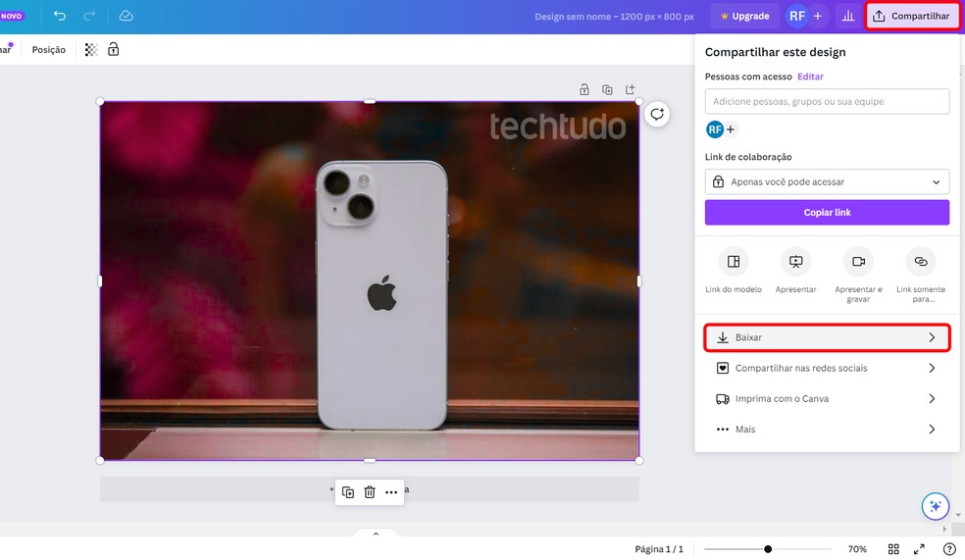The width and height of the screenshot is (965, 560).
Task: Open the Canva assistant sparkle button
Action: 935,506
